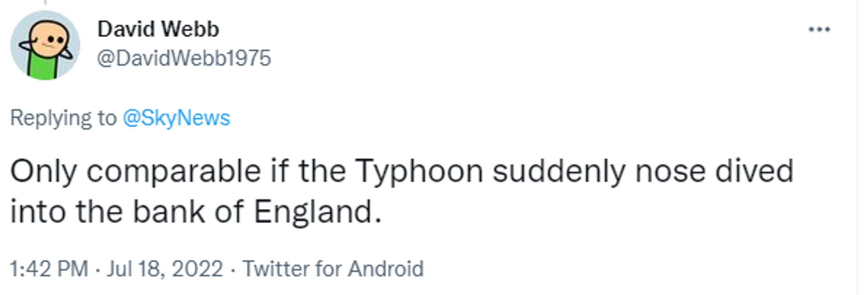Visit the @DavidWebb1975 handle

point(184,58)
